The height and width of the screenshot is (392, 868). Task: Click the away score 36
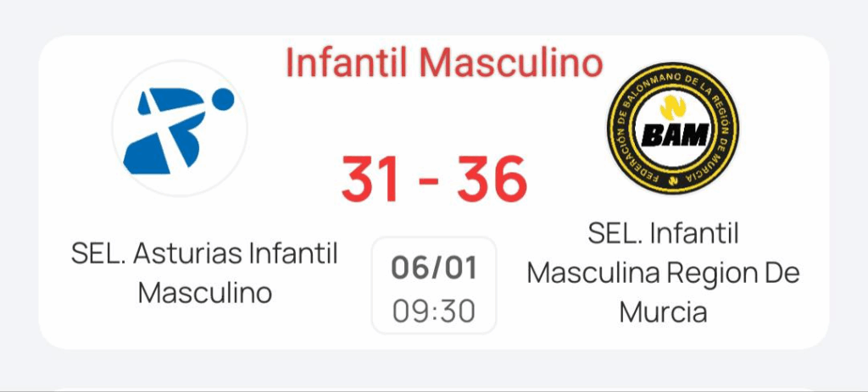(492, 179)
